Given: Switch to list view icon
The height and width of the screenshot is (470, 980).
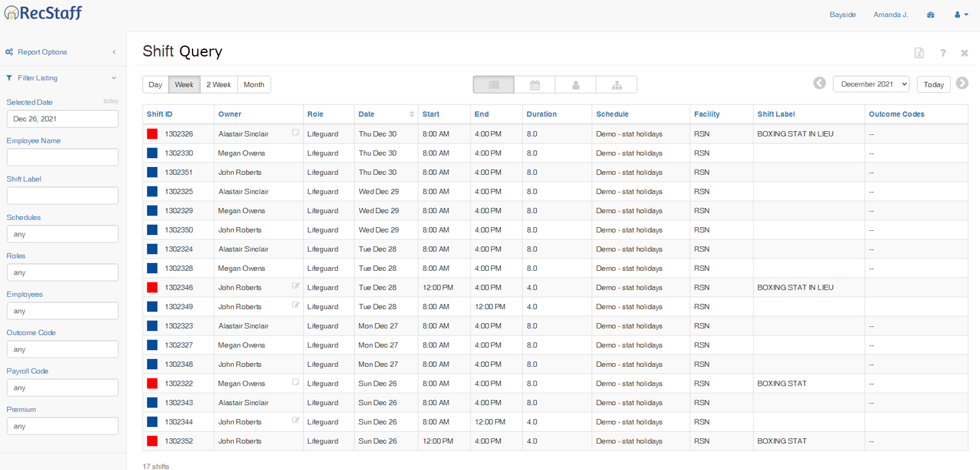Looking at the screenshot, I should 494,85.
